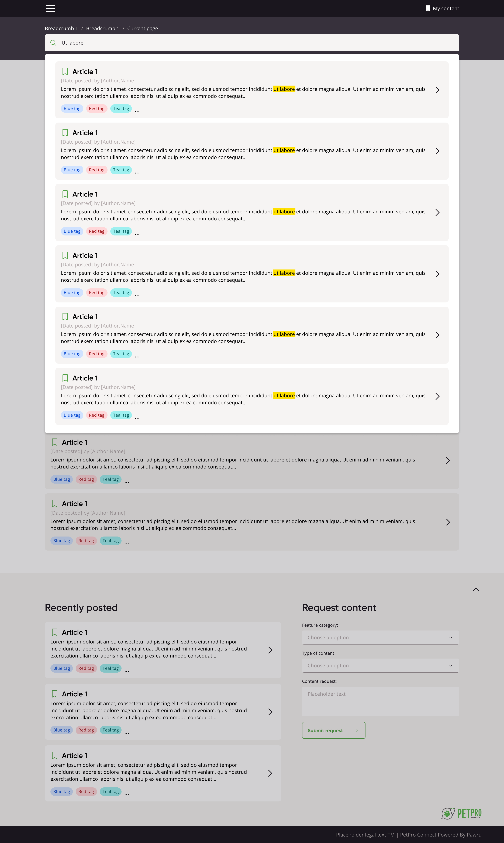Expand the Feature category dropdown

click(x=380, y=637)
